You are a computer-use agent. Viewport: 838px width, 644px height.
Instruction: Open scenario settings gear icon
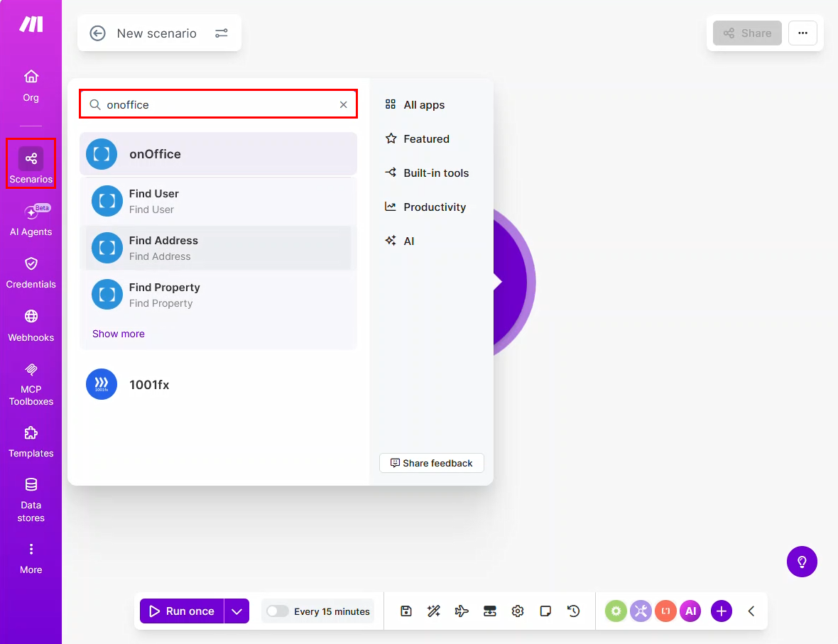[x=517, y=611]
